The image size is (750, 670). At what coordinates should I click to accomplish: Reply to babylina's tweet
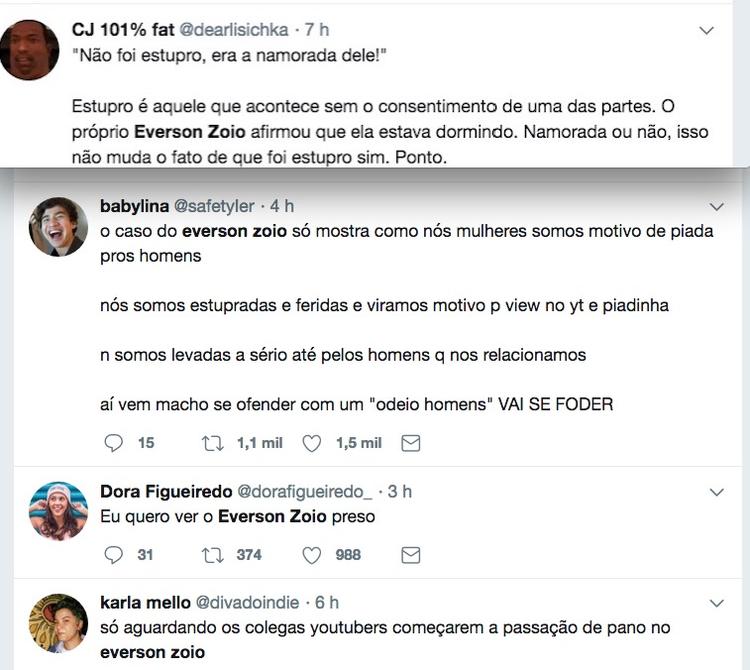[113, 443]
